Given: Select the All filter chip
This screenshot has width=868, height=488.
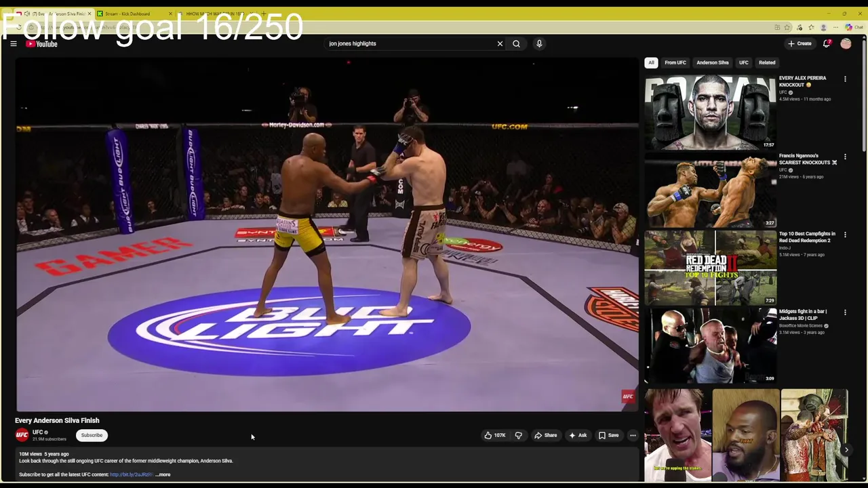Looking at the screenshot, I should click(651, 62).
